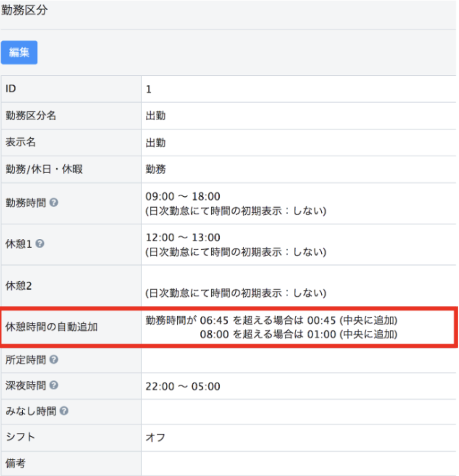Image resolution: width=459 pixels, height=476 pixels.
Task: Click the 休憩時間の自動追加 label
Action: pyautogui.click(x=51, y=327)
